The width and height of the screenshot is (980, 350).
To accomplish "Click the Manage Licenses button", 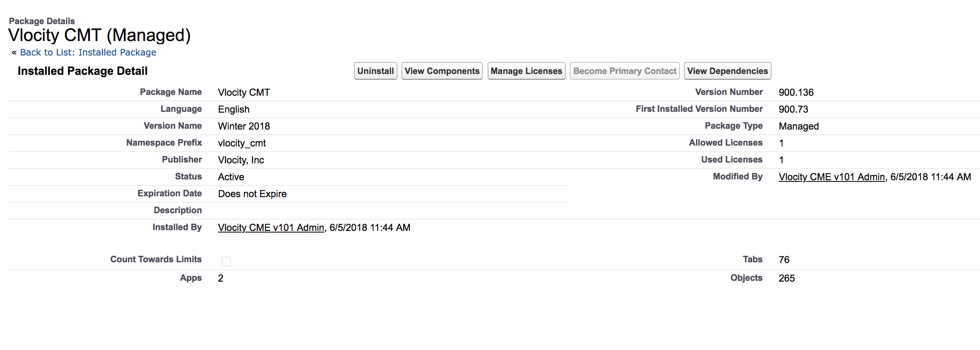I will [526, 70].
